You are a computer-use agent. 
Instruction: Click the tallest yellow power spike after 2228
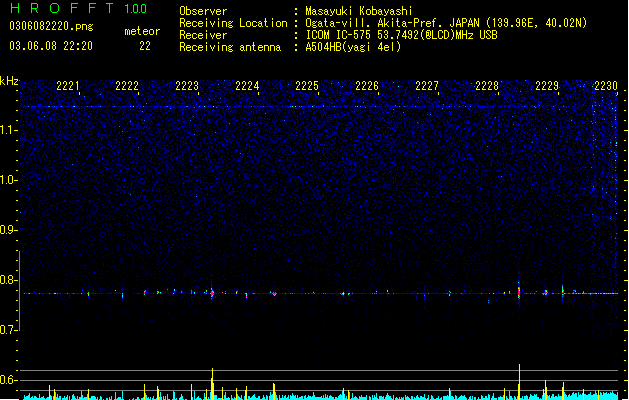click(x=519, y=381)
